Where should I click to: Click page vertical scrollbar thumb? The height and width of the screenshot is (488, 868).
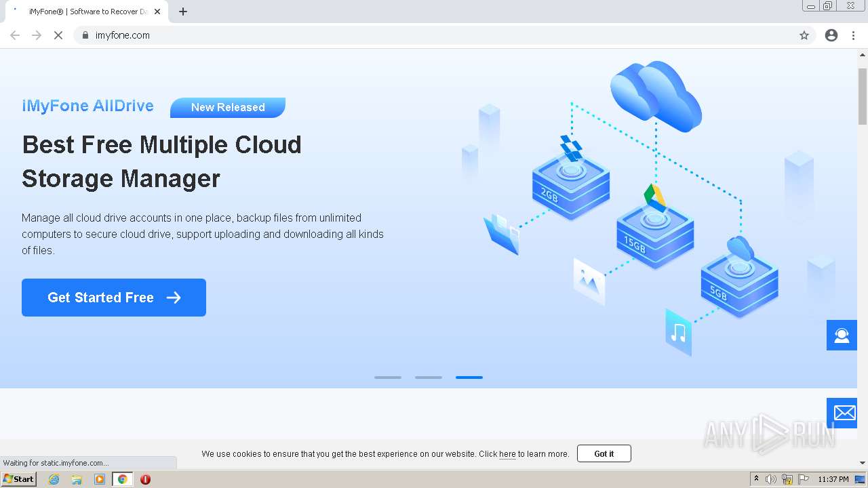(863, 96)
